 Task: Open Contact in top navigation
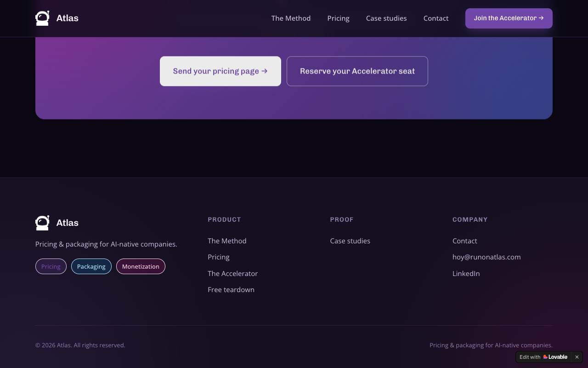click(436, 18)
